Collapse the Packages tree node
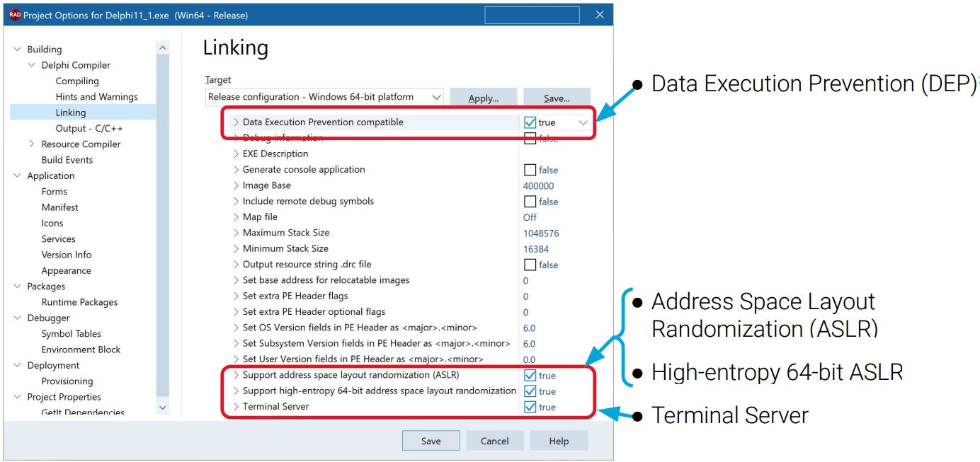 pos(18,286)
